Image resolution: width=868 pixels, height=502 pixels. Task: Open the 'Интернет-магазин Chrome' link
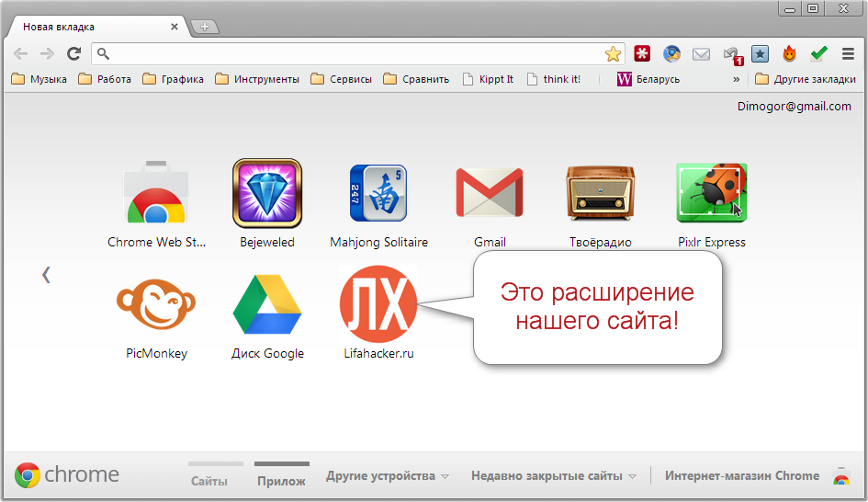pos(741,476)
